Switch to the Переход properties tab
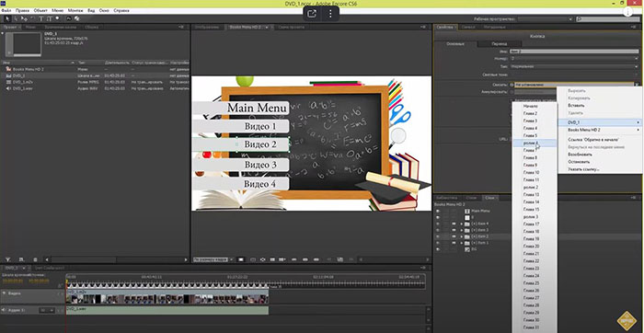644x333 pixels. (x=500, y=43)
